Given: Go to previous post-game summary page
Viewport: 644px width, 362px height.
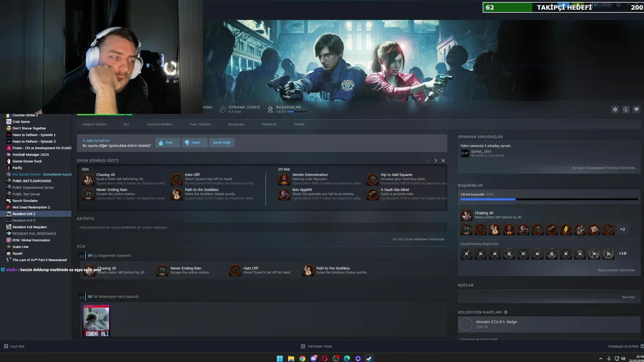Looking at the screenshot, I should pos(429,160).
